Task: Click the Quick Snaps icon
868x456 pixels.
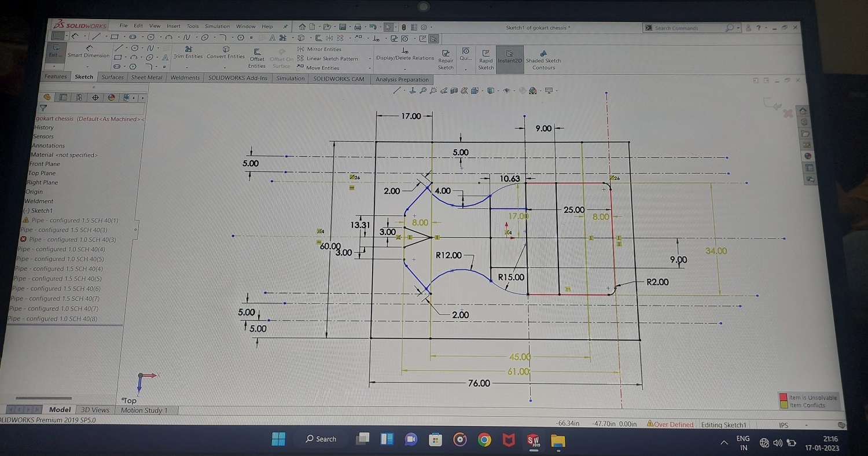Action: pyautogui.click(x=466, y=54)
